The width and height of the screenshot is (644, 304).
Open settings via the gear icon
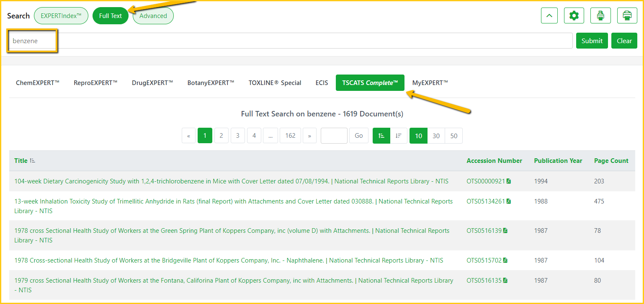(x=574, y=16)
